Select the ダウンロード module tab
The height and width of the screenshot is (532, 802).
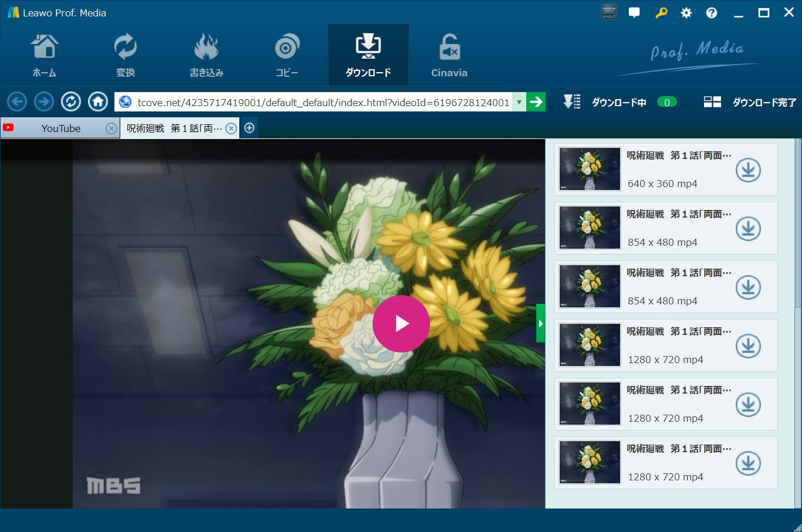click(x=368, y=56)
